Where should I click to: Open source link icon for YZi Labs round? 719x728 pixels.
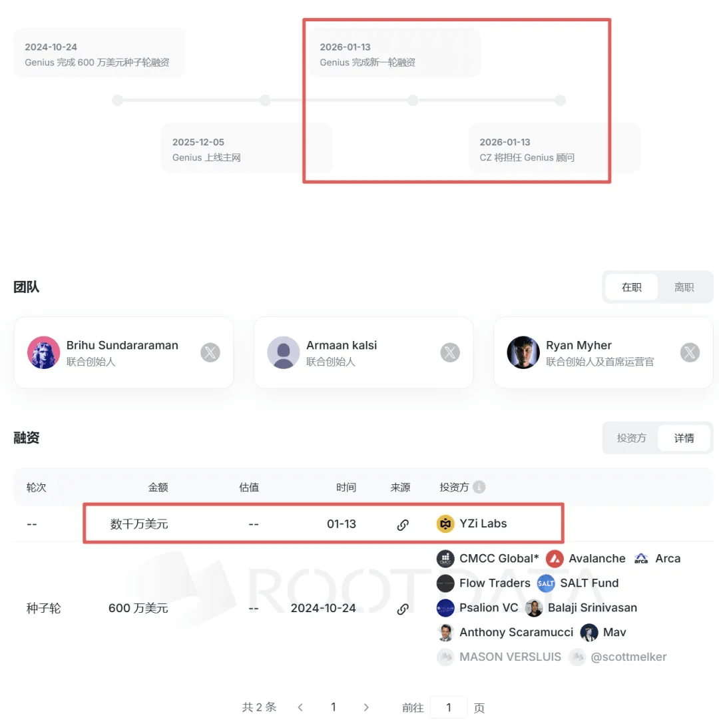pos(402,525)
